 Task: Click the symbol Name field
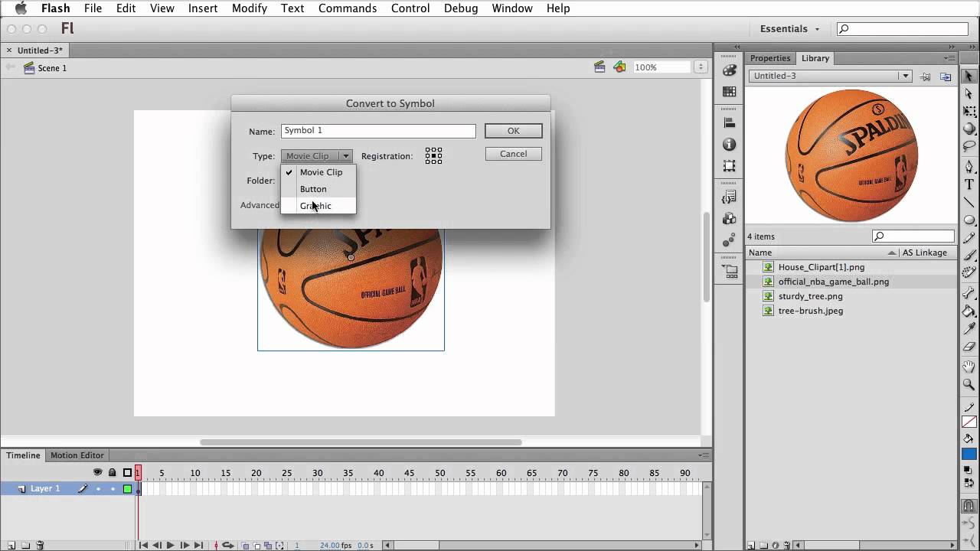(378, 131)
